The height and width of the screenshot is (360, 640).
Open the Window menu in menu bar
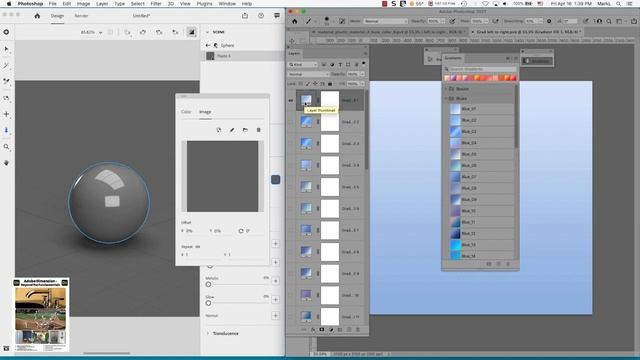coord(227,4)
